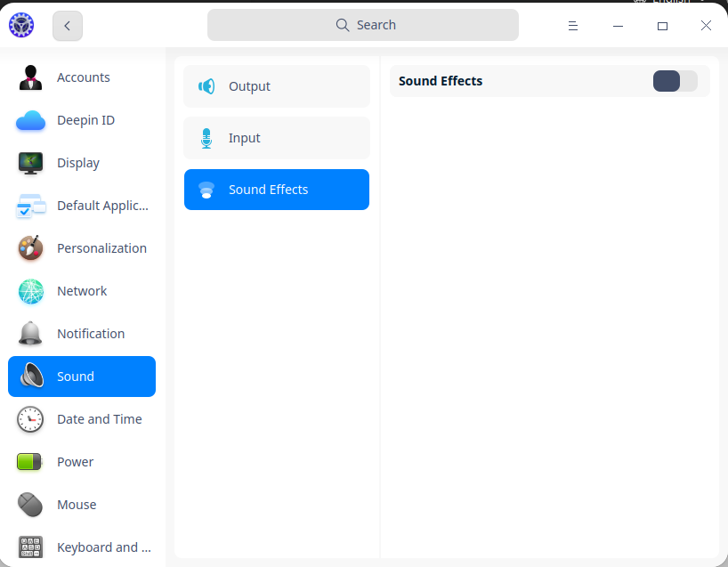Image resolution: width=728 pixels, height=567 pixels.
Task: Click the Deepin ID cloud icon
Action: click(30, 120)
